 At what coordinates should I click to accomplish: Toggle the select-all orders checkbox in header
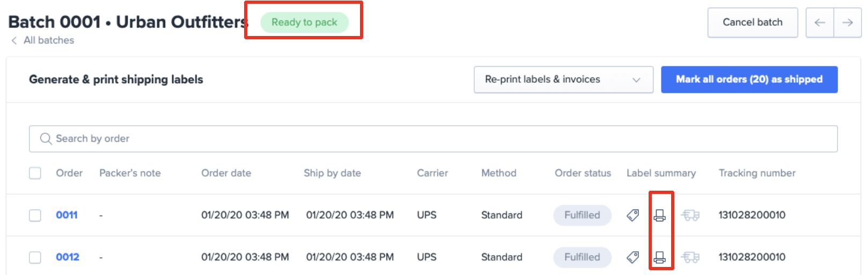coord(35,173)
